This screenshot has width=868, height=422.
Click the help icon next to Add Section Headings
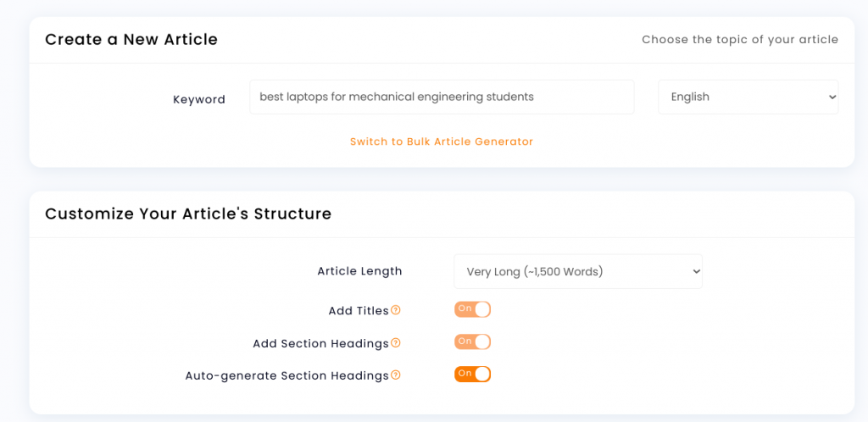(x=395, y=343)
